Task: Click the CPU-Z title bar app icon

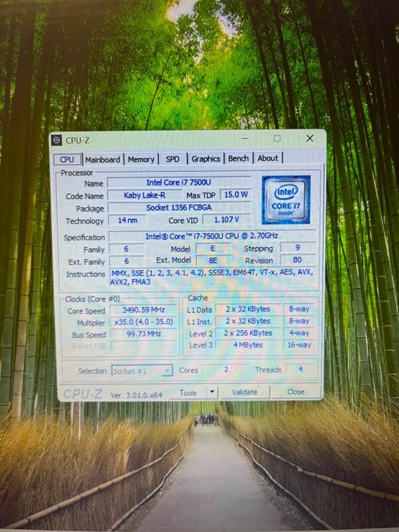Action: coord(56,140)
